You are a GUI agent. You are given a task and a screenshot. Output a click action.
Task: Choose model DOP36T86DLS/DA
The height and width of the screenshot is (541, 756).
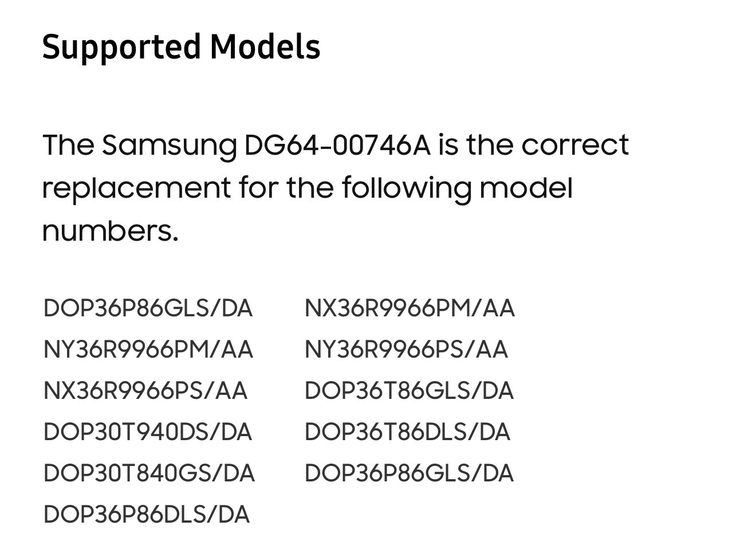pyautogui.click(x=407, y=432)
